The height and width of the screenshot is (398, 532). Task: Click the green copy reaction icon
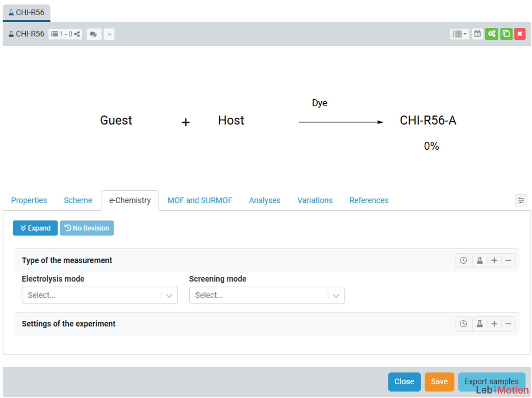click(x=506, y=34)
